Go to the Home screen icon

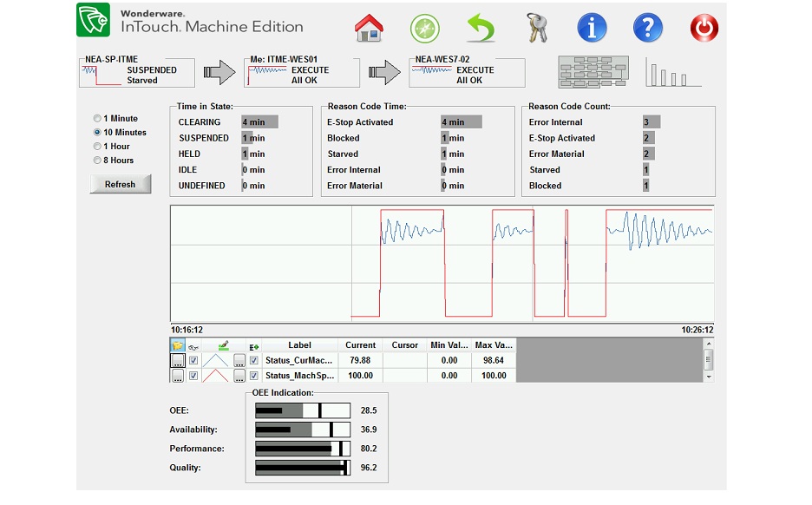[x=369, y=28]
